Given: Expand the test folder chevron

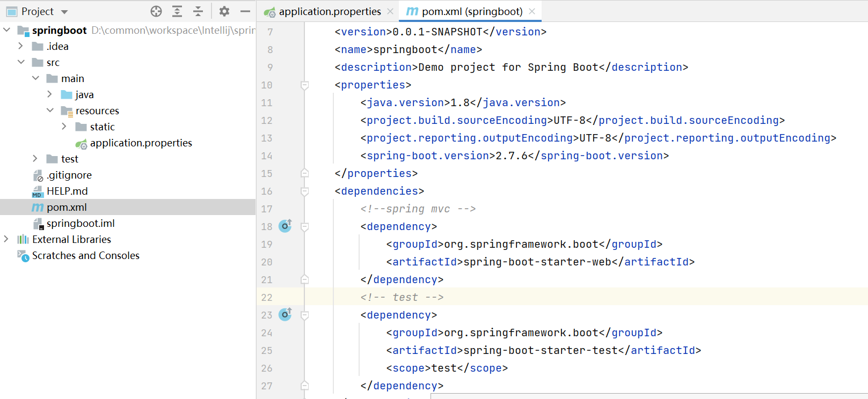Looking at the screenshot, I should click(35, 159).
